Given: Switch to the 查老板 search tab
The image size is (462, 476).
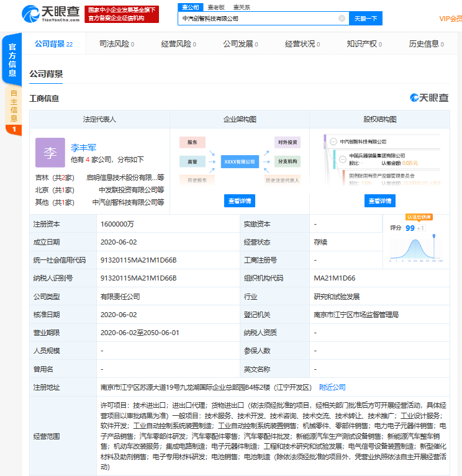Looking at the screenshot, I should click(x=216, y=7).
